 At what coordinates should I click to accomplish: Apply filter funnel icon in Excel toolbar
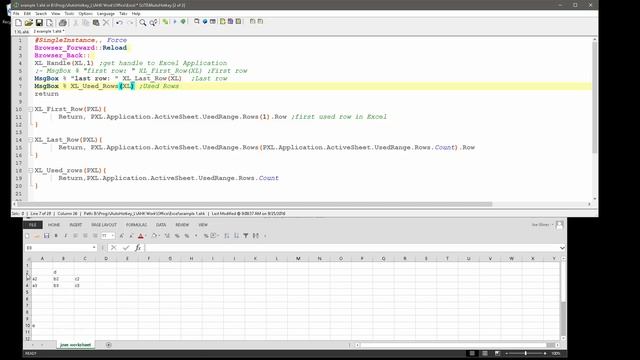pos(246,236)
